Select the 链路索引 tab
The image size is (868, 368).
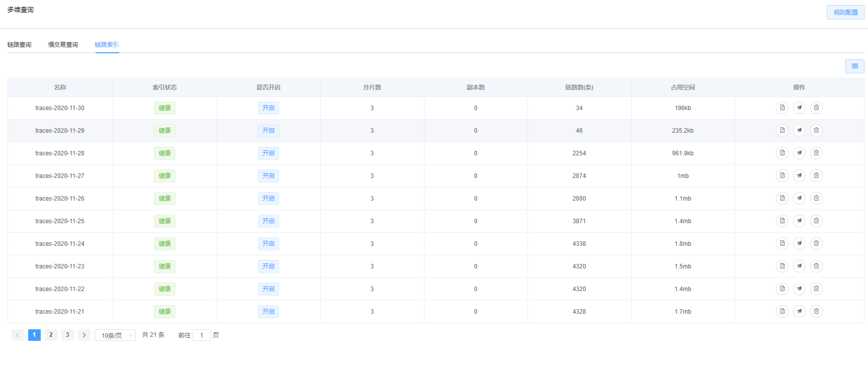click(107, 45)
